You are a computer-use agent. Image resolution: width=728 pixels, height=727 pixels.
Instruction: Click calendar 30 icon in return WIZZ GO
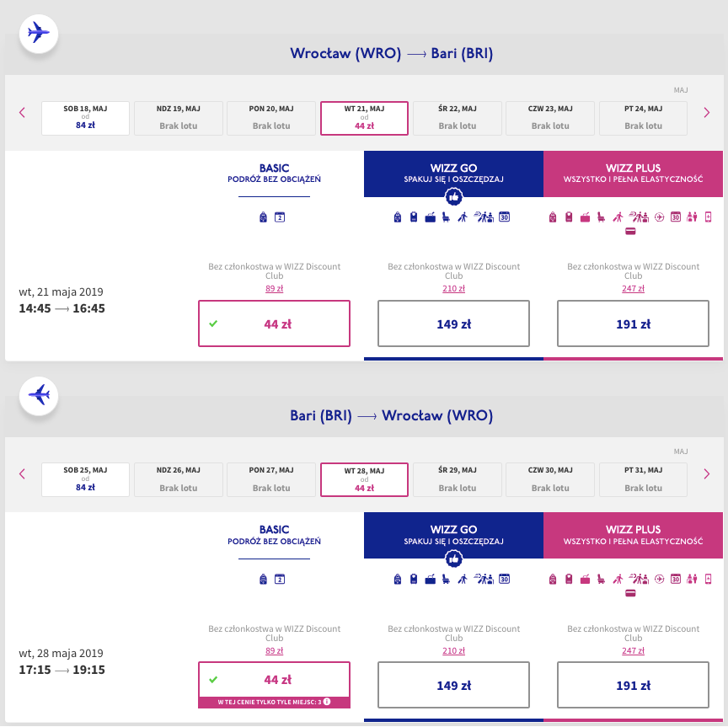coord(505,579)
